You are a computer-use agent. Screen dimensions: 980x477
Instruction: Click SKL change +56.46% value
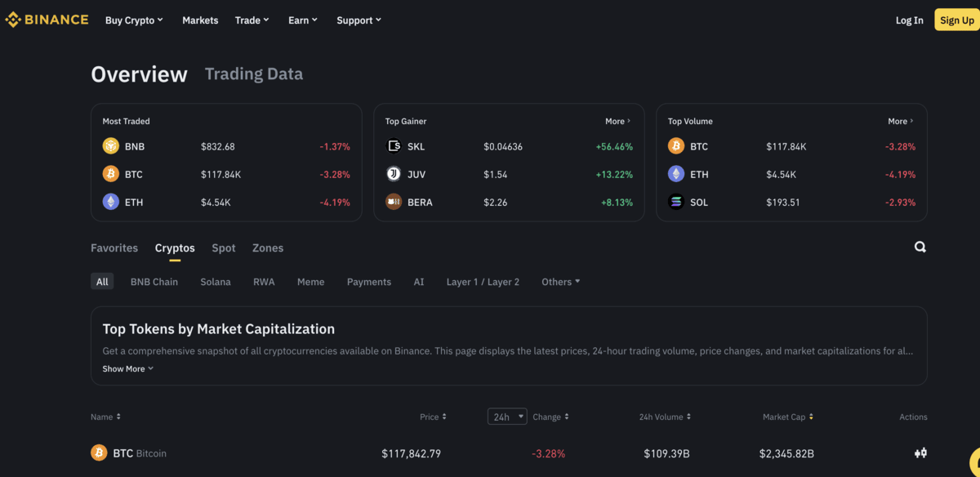(614, 146)
